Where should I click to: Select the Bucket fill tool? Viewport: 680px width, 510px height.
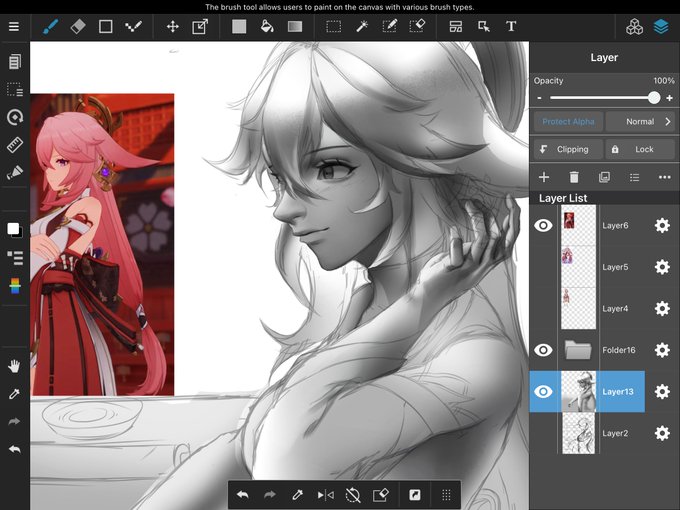coord(267,26)
